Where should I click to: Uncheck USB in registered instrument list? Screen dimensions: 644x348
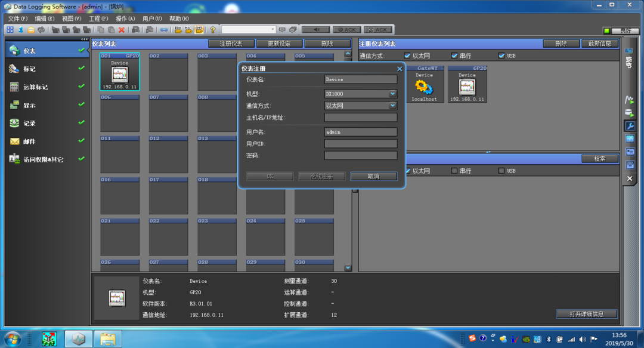[x=501, y=56]
